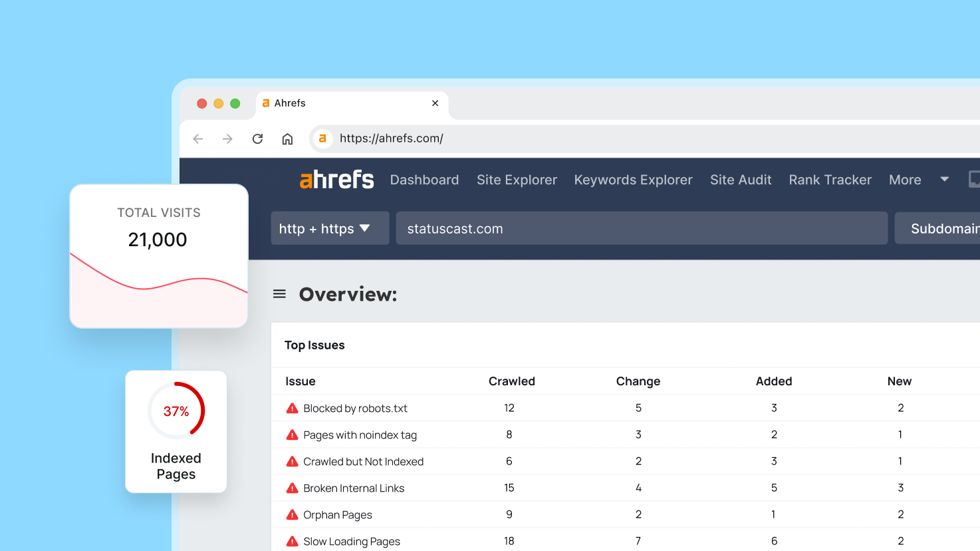Click crawled value 12 for Blocked by robots.txt
Screen dimensions: 980x551
[509, 408]
